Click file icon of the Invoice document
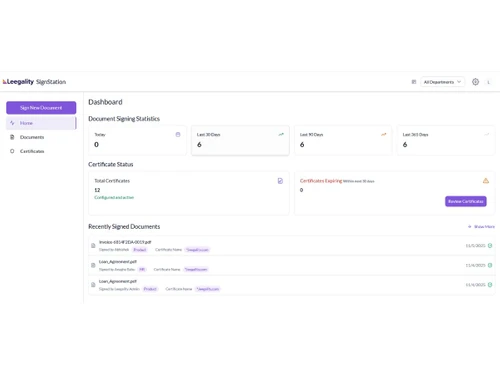This screenshot has width=500, height=375. click(93, 246)
